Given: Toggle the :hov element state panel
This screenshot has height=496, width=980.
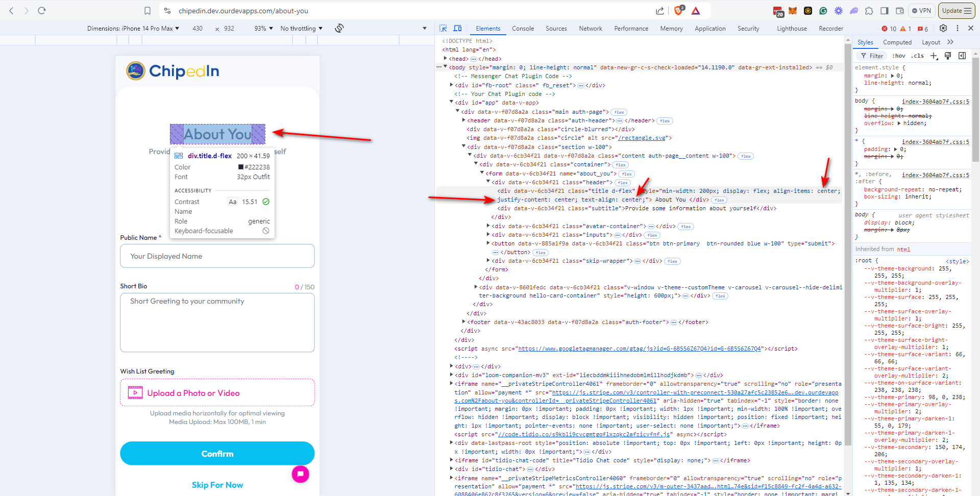Looking at the screenshot, I should [x=899, y=56].
